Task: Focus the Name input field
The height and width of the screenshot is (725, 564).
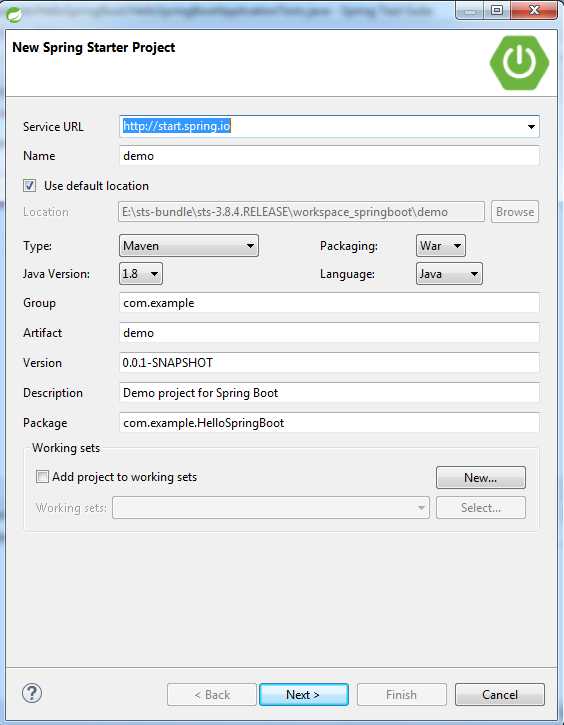Action: (x=329, y=156)
